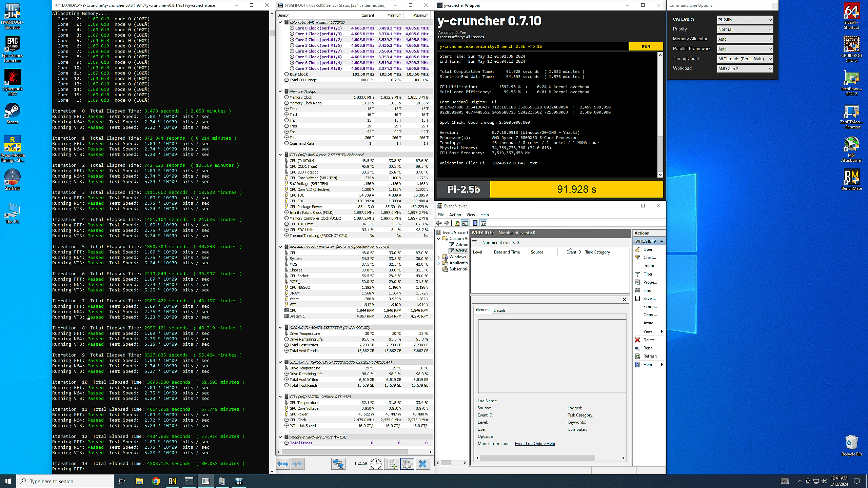This screenshot has height=488, width=868.
Task: Click the Refresh icon in Actions pane
Action: 637,356
